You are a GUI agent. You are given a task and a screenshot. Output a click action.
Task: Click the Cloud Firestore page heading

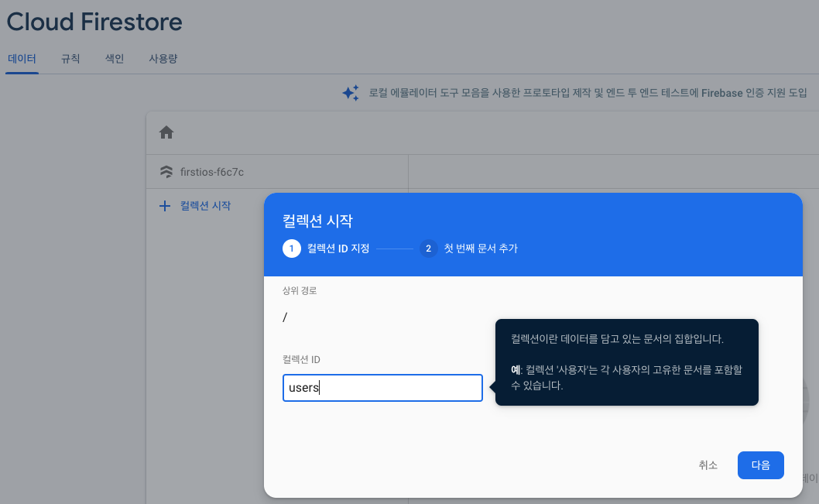[x=94, y=22]
